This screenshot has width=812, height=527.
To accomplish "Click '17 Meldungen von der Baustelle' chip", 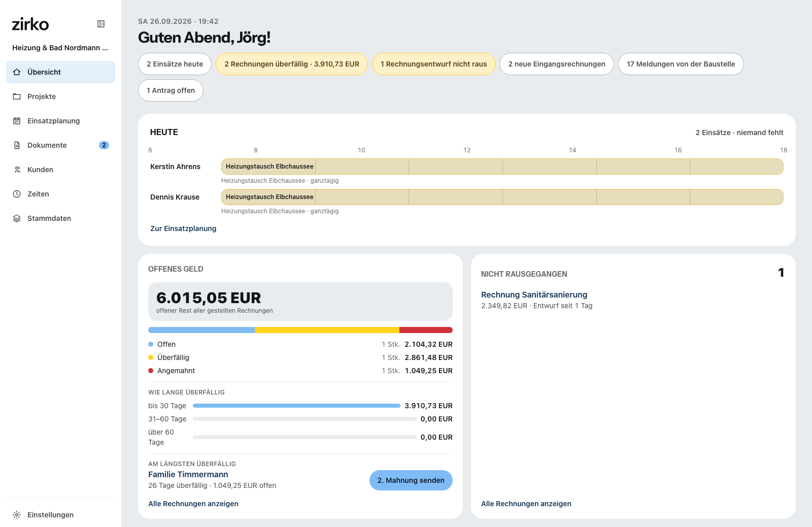I will [681, 64].
